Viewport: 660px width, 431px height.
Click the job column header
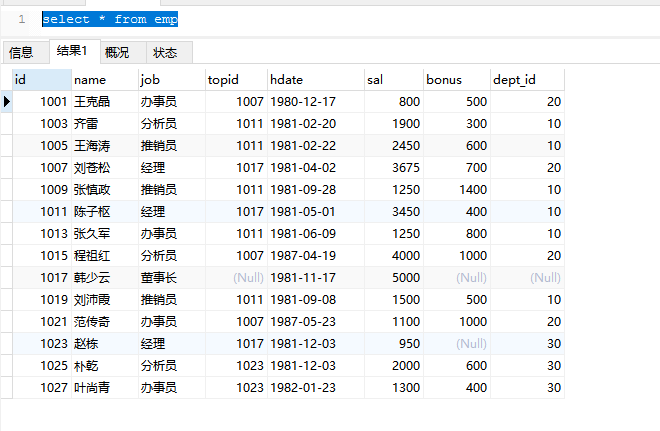click(x=172, y=80)
